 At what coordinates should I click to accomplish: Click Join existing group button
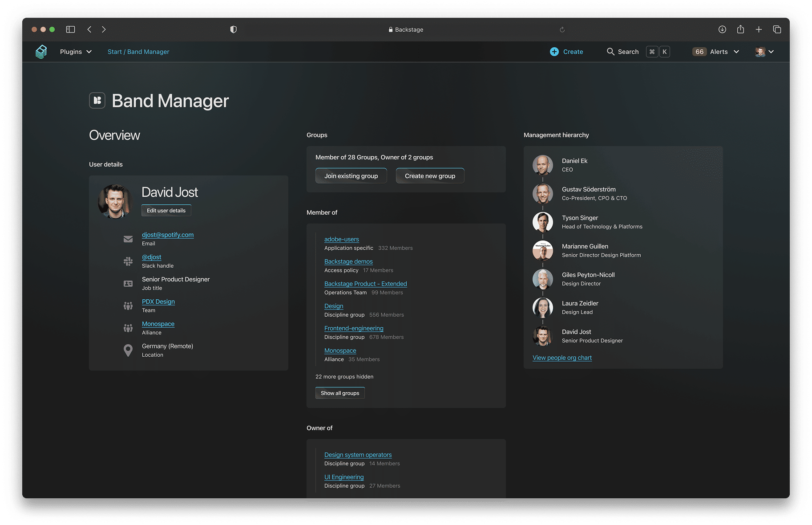351,176
